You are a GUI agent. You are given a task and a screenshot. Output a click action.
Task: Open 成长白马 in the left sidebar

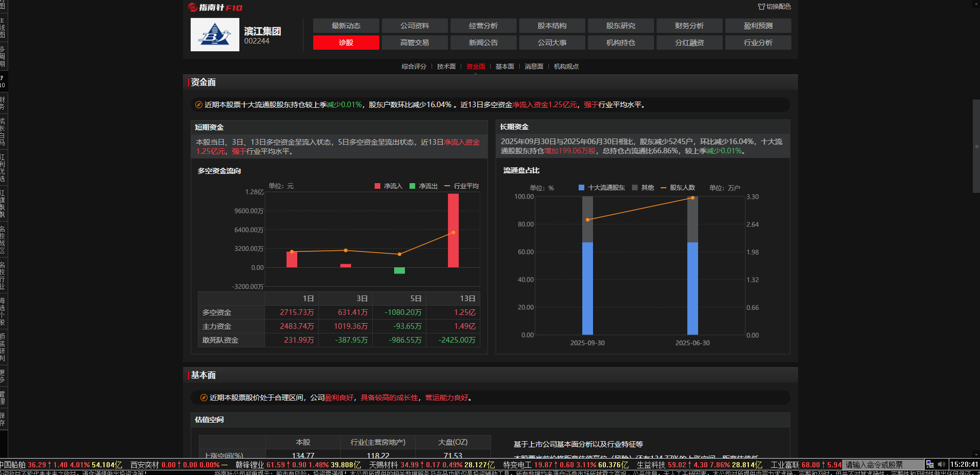click(3, 132)
